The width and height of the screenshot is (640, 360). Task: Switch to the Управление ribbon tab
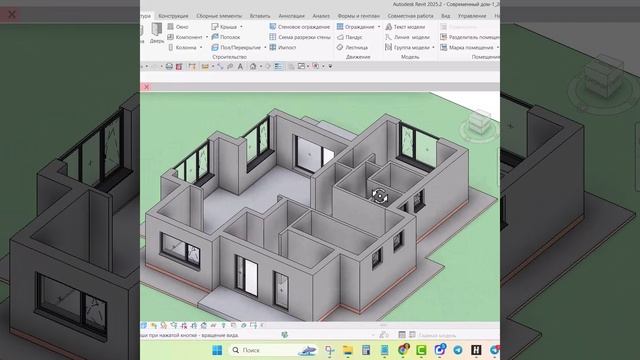(472, 16)
